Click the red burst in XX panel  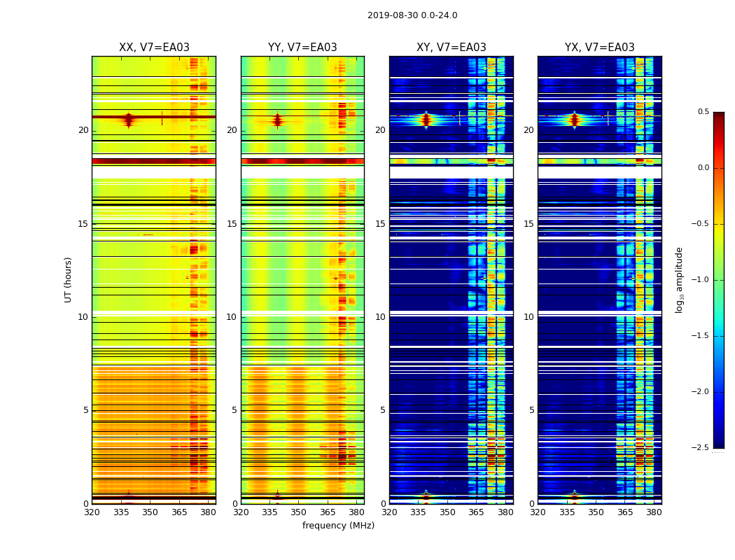[129, 120]
